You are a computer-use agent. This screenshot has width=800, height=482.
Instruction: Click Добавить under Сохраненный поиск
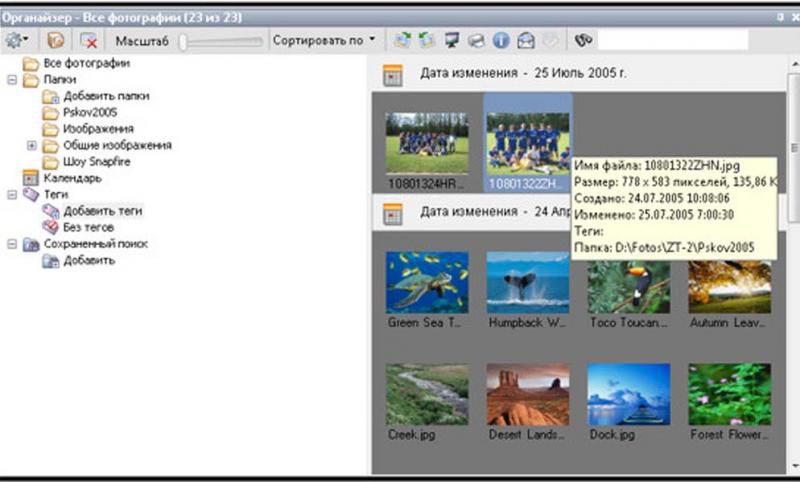click(89, 260)
